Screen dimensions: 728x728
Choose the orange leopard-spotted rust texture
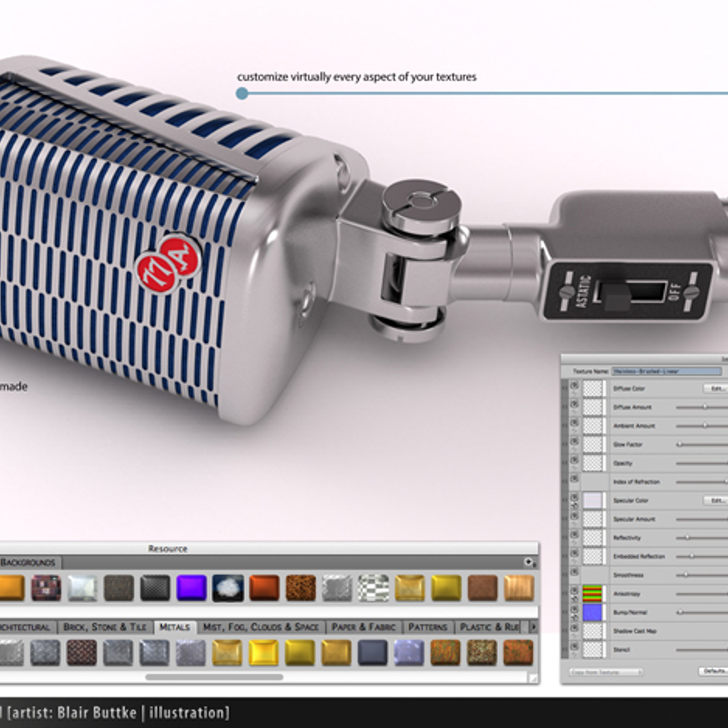[x=301, y=587]
